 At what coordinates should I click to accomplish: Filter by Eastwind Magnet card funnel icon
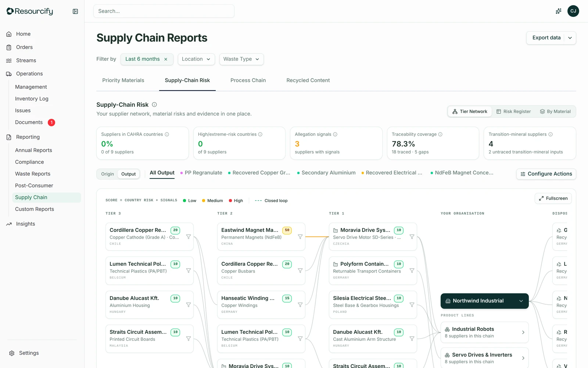(x=300, y=237)
